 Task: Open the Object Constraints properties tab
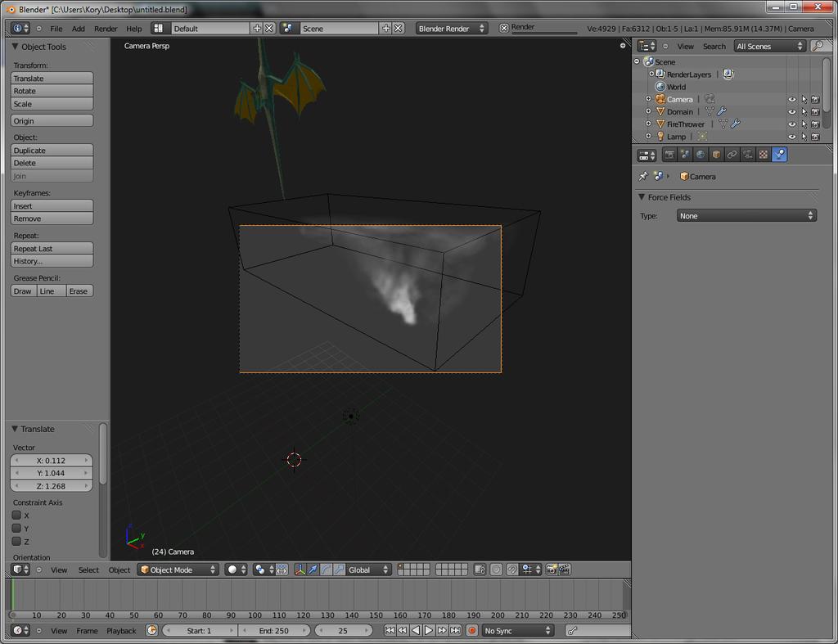[732, 155]
